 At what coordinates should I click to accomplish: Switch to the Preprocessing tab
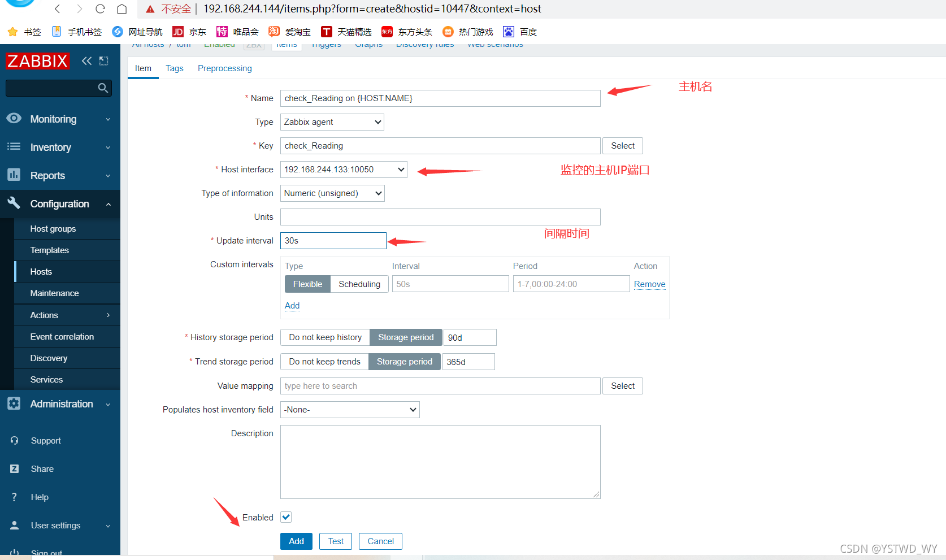225,68
